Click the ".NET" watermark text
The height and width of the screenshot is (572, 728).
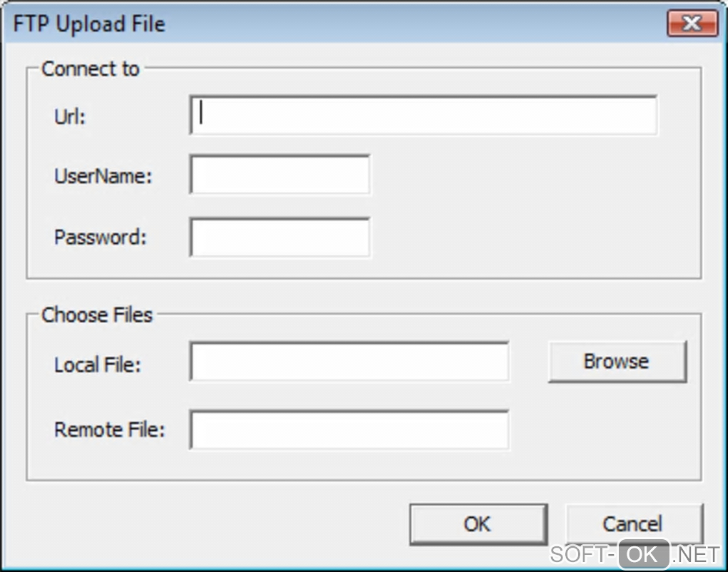pos(696,554)
